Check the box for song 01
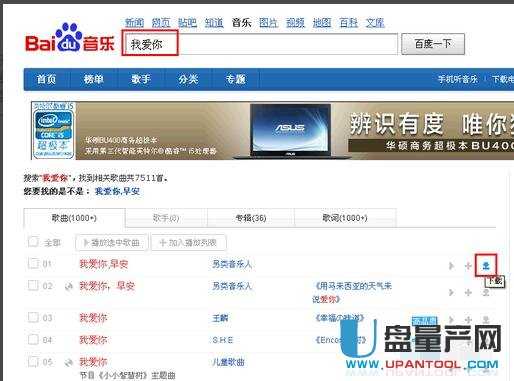Image resolution: width=514 pixels, height=381 pixels. tap(33, 263)
